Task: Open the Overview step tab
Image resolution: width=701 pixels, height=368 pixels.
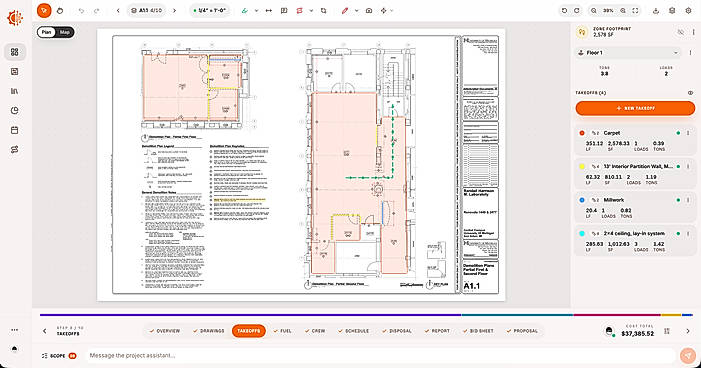Action: (165, 331)
